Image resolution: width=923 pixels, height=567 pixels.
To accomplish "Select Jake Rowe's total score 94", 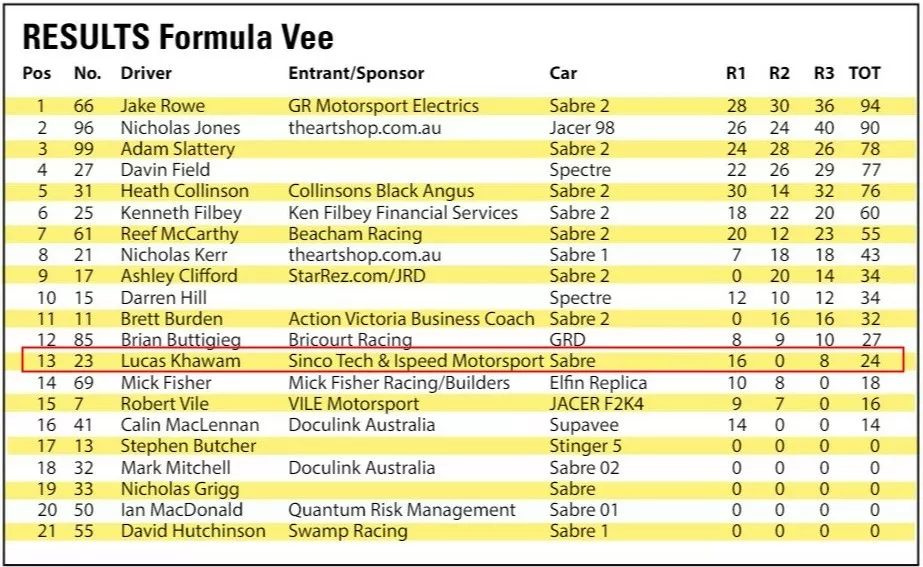I will (x=869, y=106).
